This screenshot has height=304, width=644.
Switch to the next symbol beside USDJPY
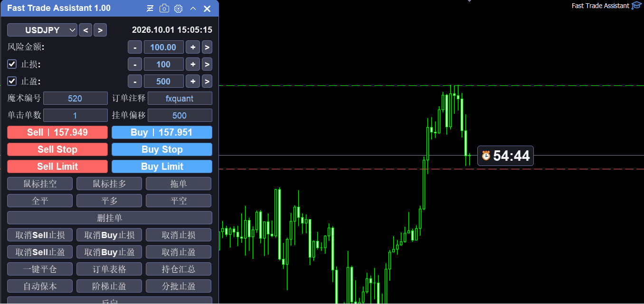[x=100, y=30]
